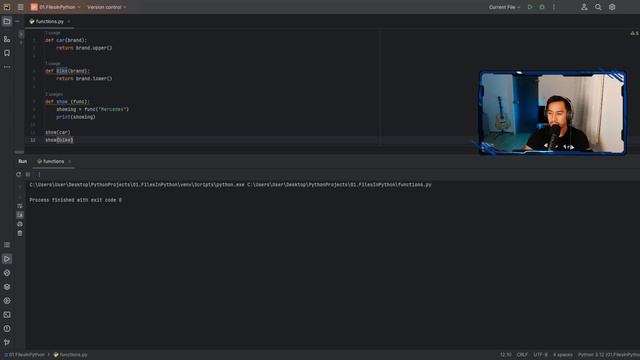Open more run actions menu in the title bar
This screenshot has width=640, height=360.
[x=554, y=7]
